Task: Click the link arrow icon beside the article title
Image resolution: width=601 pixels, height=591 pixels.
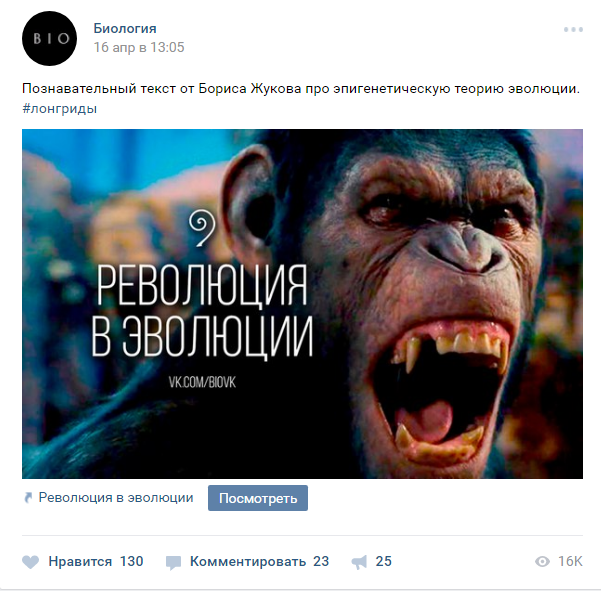Action: tap(28, 497)
